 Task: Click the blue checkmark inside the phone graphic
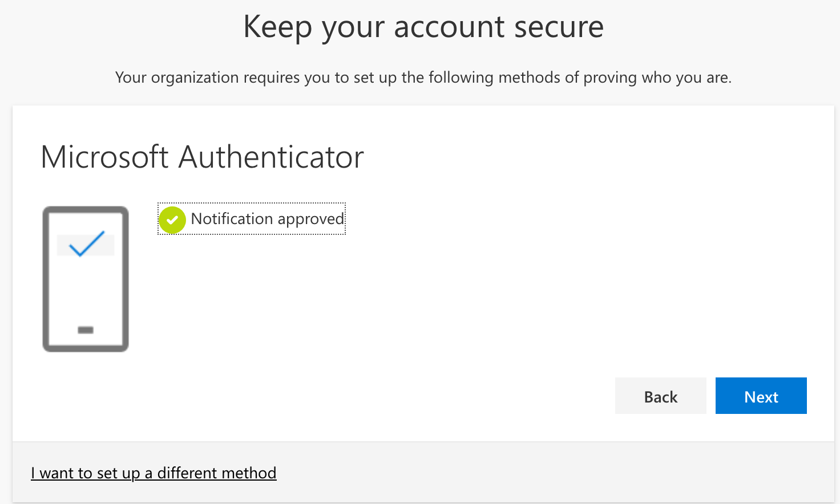pos(86,243)
